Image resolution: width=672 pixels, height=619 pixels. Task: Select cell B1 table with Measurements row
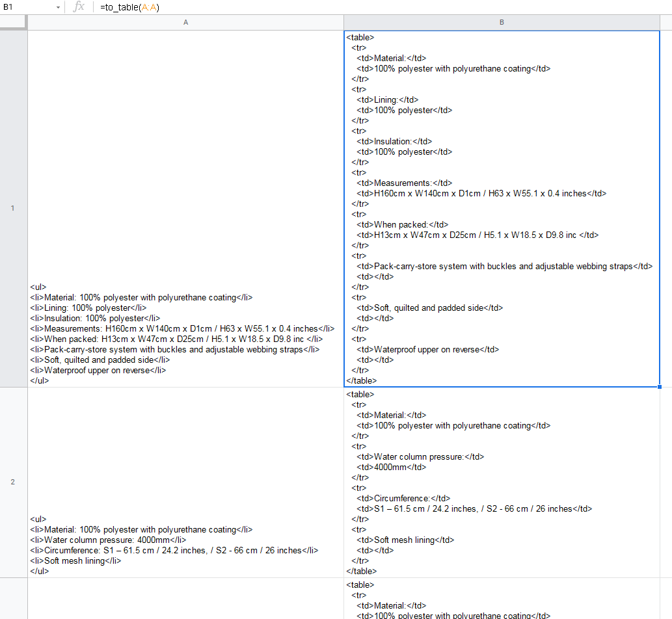coord(502,209)
